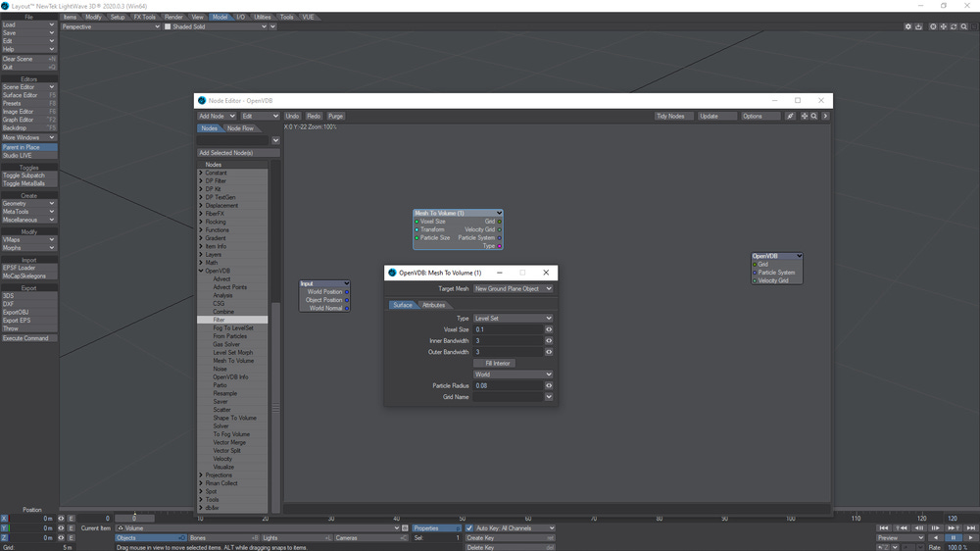Screen dimensions: 980x551
Task: Toggle eye icon next to Particle Radius field
Action: 549,386
